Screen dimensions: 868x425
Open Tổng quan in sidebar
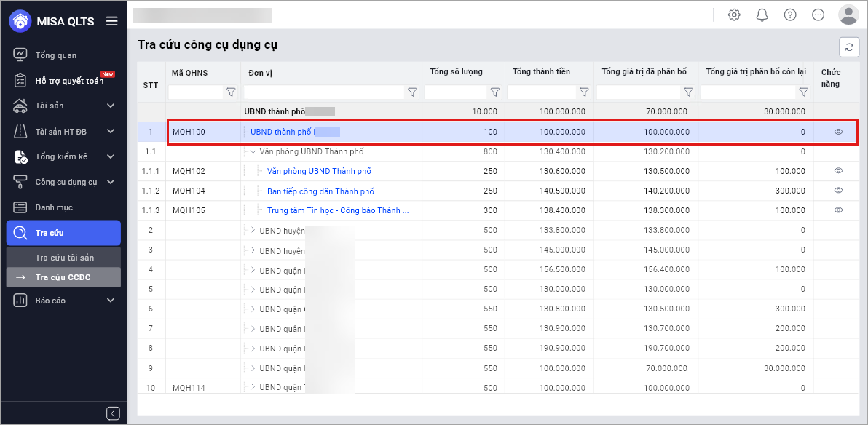tap(55, 55)
